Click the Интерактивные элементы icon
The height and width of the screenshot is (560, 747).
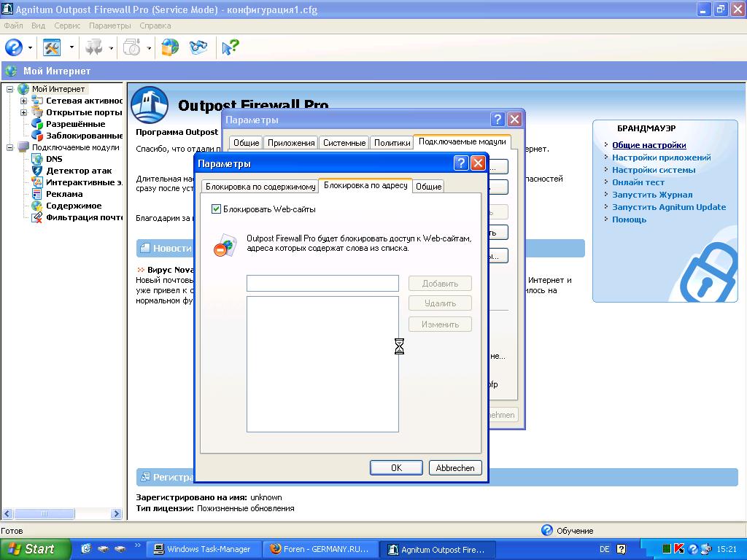click(36, 182)
